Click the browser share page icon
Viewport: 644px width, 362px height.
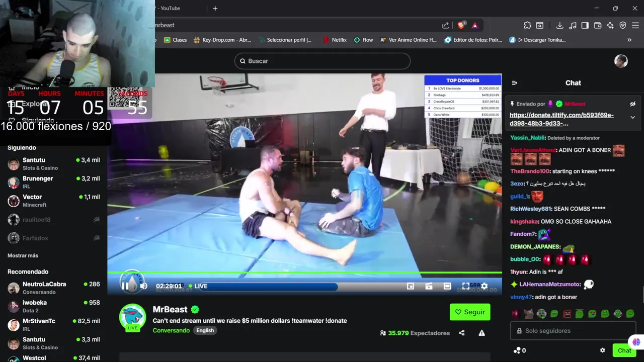445,25
